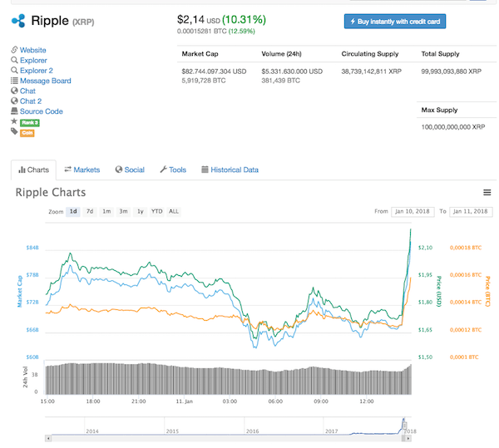Click the 38,739,142,811 XRP circulating supply

pos(372,71)
